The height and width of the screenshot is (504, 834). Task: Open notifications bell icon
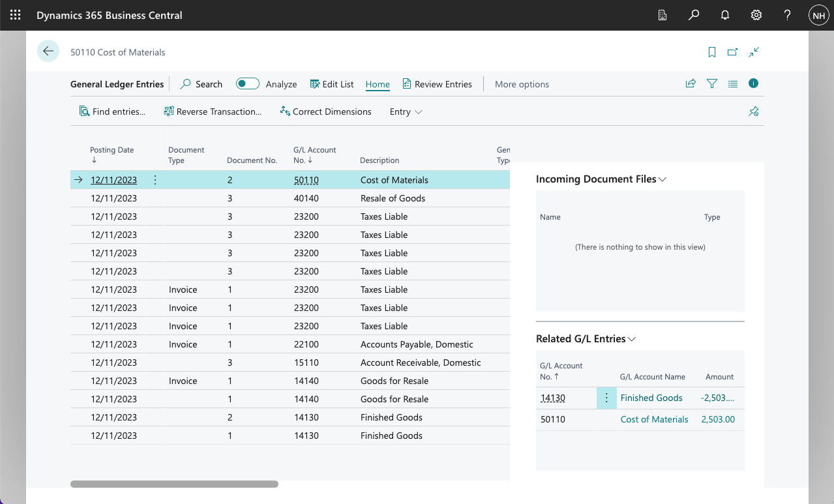pyautogui.click(x=724, y=15)
